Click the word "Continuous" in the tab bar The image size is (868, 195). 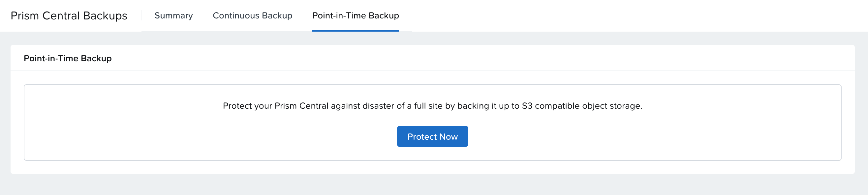[x=236, y=15]
